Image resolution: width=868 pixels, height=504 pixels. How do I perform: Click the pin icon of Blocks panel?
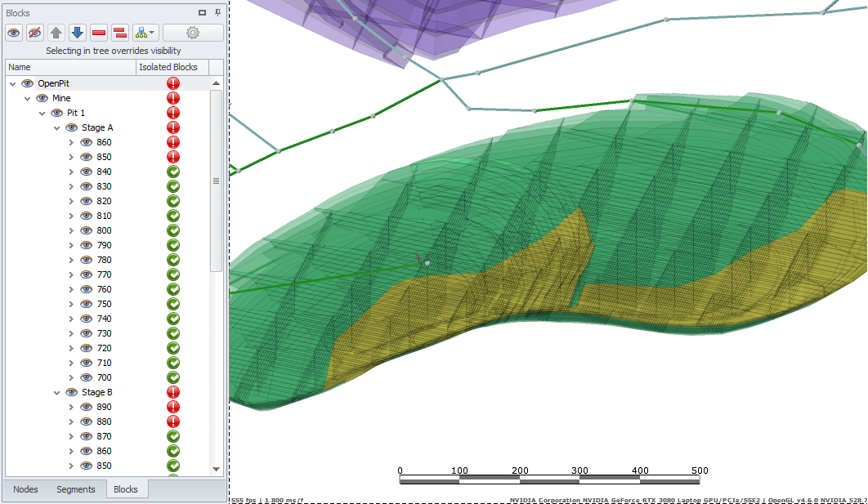point(217,13)
